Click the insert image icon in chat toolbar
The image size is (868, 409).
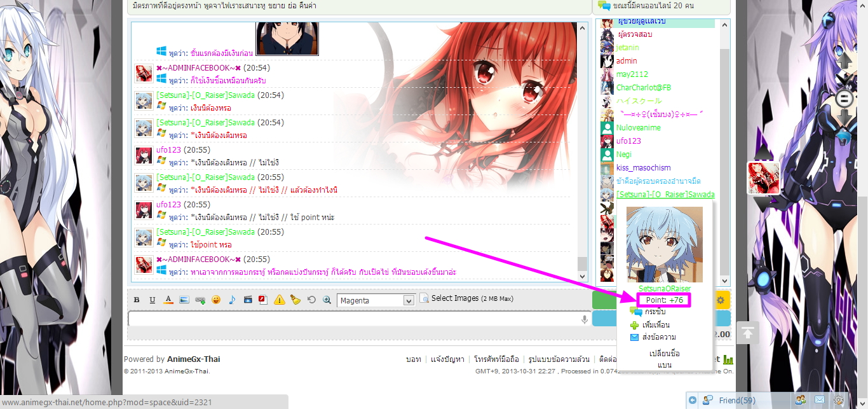184,300
